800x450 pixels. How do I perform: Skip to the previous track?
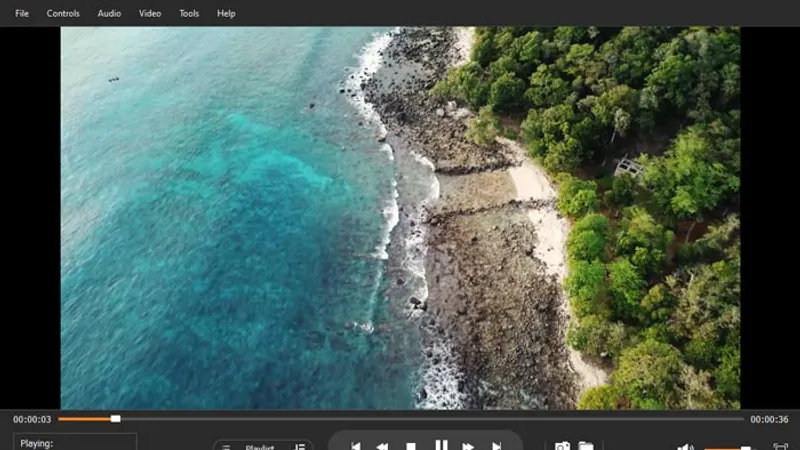click(x=356, y=446)
